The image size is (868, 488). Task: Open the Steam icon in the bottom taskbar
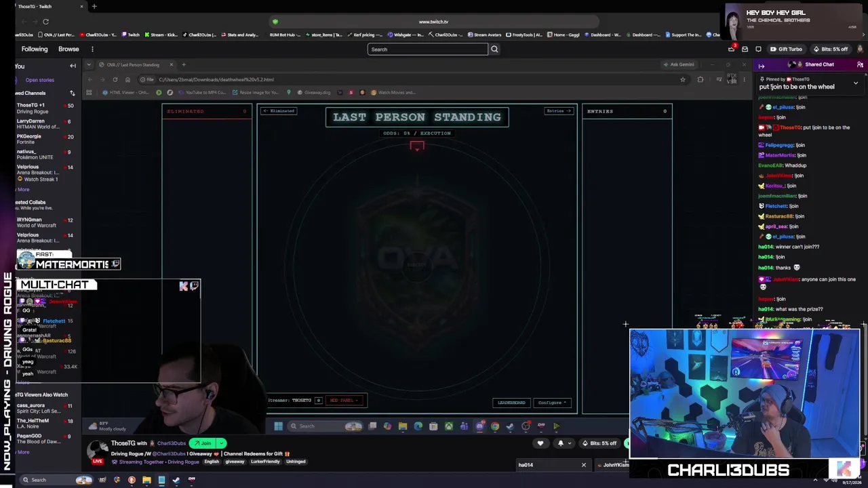pos(176,480)
